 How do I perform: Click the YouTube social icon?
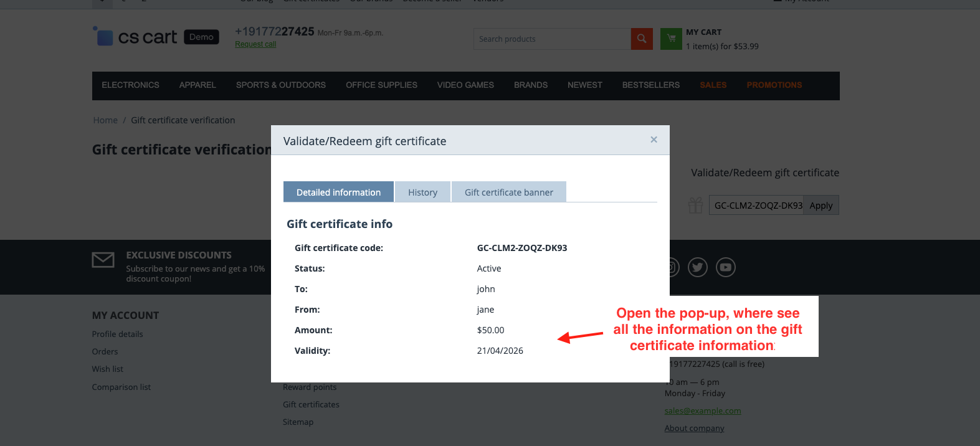click(x=726, y=267)
